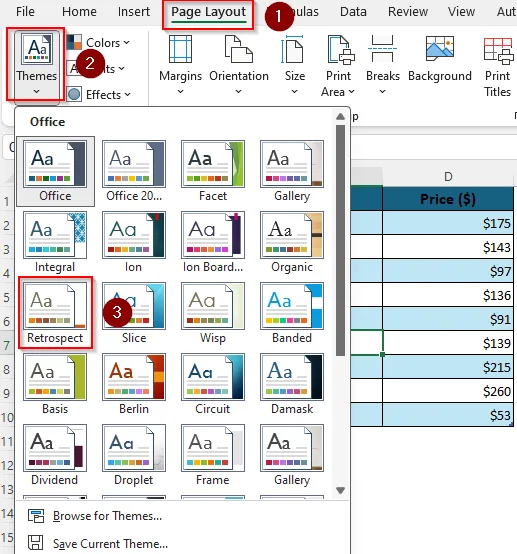Expand the Orientation dropdown chevron

click(x=239, y=92)
